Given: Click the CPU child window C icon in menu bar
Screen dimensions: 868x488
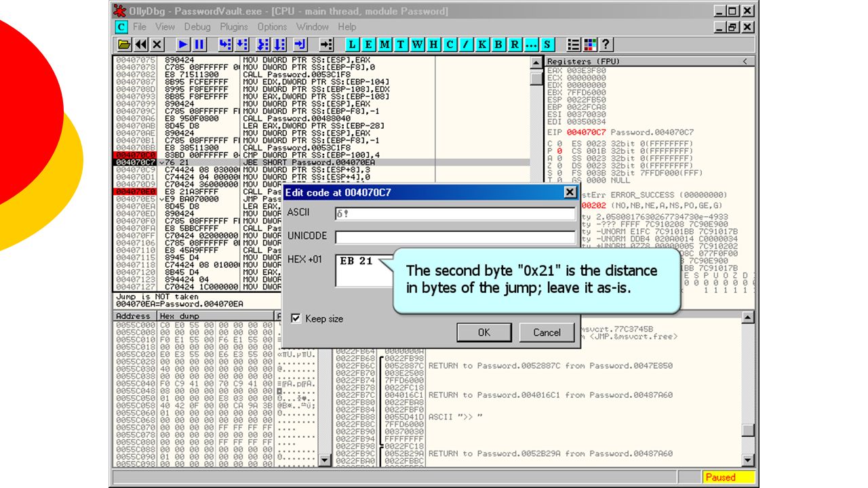Looking at the screenshot, I should (121, 27).
